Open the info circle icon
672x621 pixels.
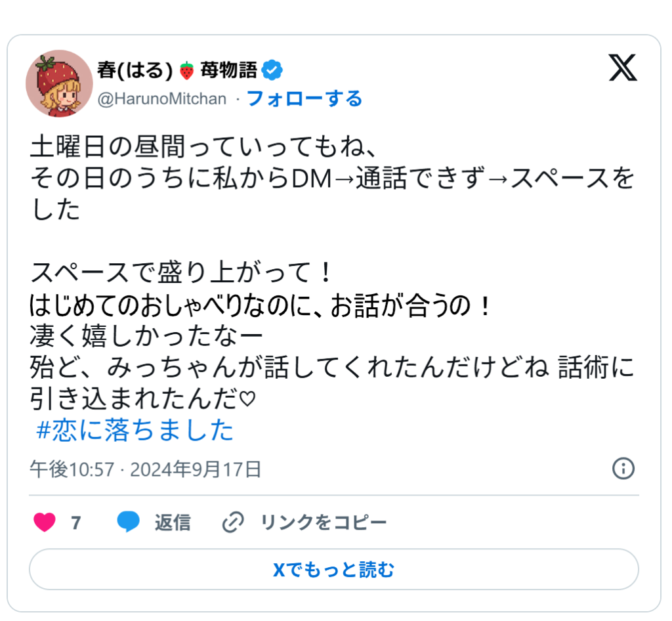[623, 469]
